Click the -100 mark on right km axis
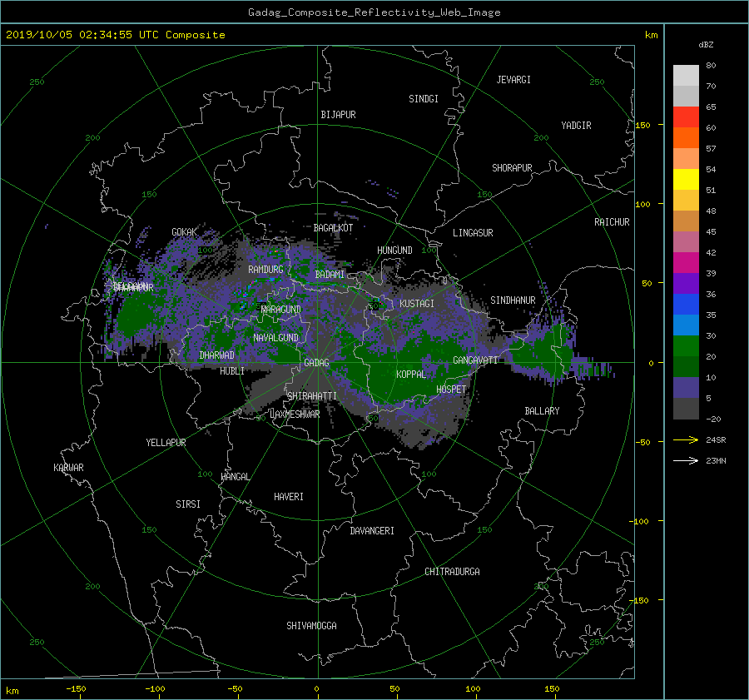 click(x=640, y=521)
